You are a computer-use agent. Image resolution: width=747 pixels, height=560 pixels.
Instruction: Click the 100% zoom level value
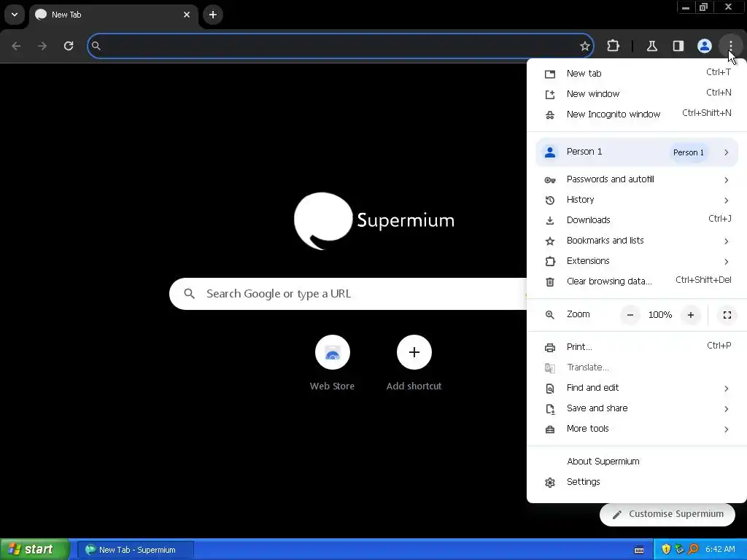659,315
